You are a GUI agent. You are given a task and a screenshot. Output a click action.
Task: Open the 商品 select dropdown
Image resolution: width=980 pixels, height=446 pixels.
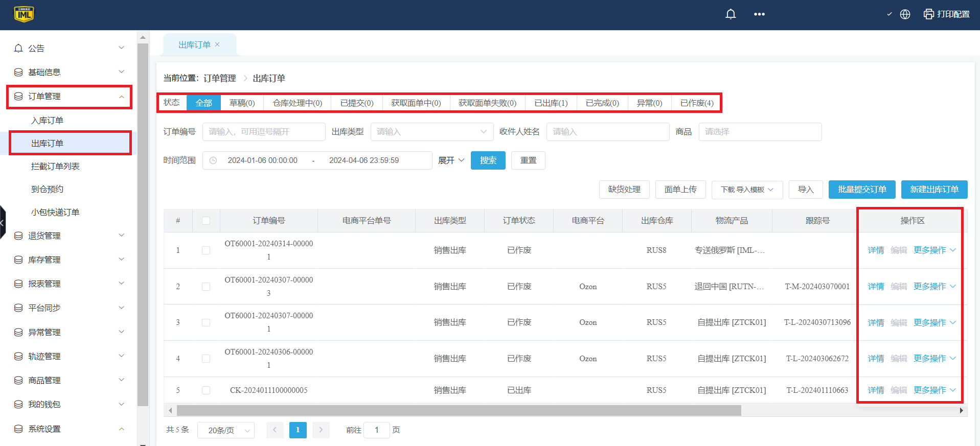pos(760,132)
